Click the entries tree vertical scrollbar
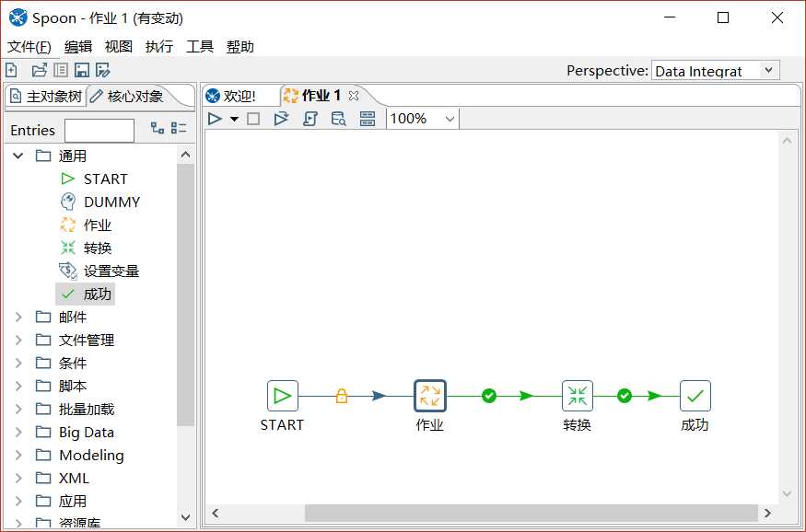The height and width of the screenshot is (532, 806). coord(185,295)
